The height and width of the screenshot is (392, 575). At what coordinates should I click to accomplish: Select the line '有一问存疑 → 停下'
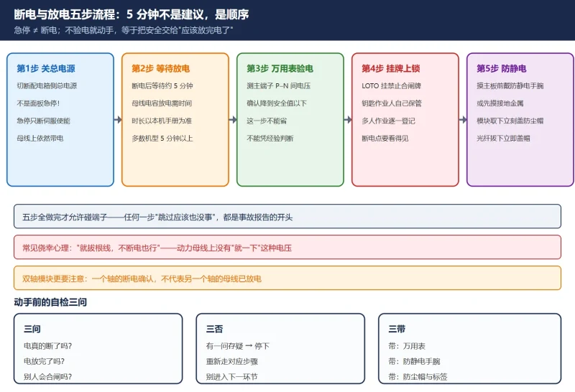pos(238,346)
